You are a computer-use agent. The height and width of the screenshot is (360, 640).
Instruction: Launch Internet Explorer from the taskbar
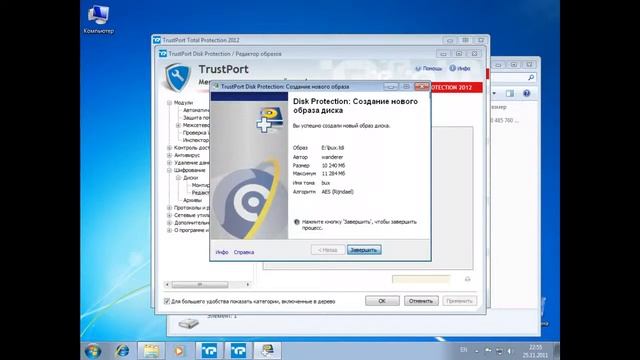(122, 351)
